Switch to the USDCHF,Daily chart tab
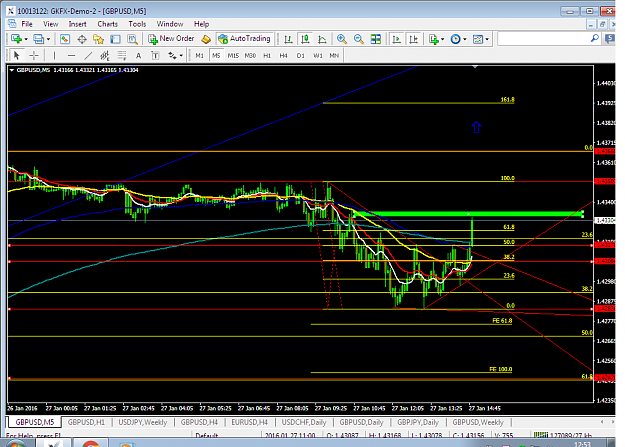The height and width of the screenshot is (447, 625). 304,422
